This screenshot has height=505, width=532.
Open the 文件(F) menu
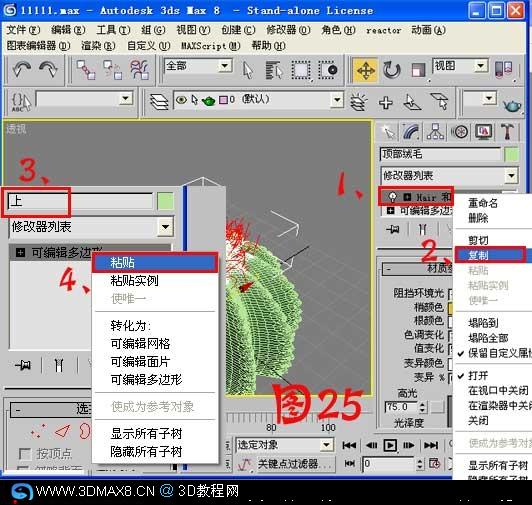tap(23, 30)
